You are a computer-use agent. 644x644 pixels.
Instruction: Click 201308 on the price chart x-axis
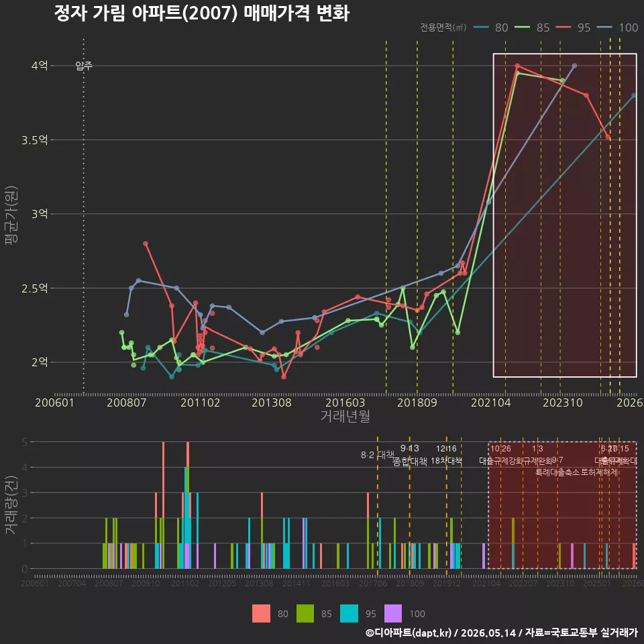(272, 402)
